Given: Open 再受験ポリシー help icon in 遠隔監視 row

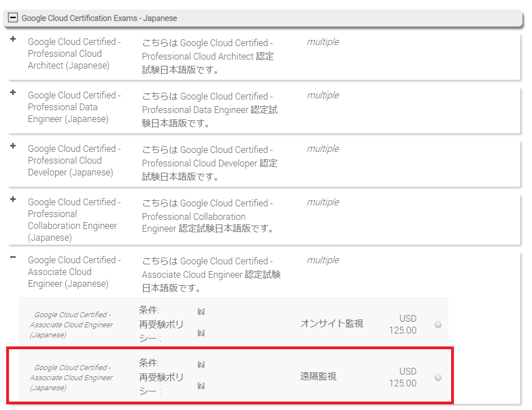Looking at the screenshot, I should [201, 386].
